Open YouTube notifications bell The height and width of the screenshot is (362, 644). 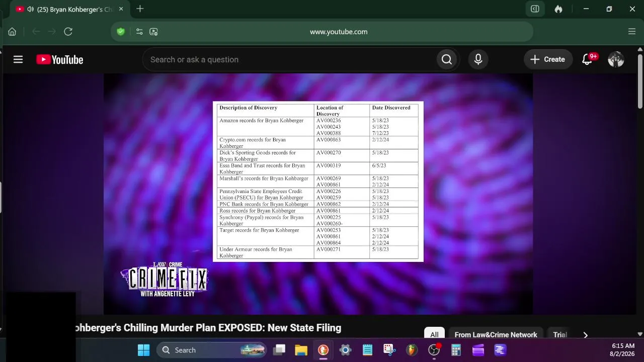pyautogui.click(x=587, y=59)
